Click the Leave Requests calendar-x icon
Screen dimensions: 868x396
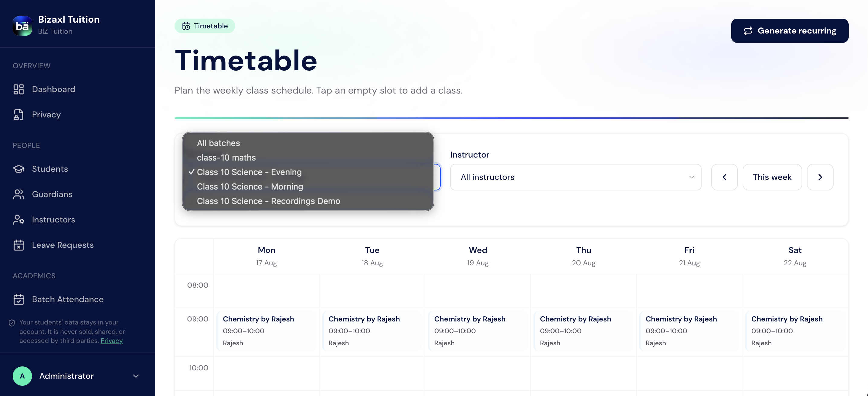point(18,245)
